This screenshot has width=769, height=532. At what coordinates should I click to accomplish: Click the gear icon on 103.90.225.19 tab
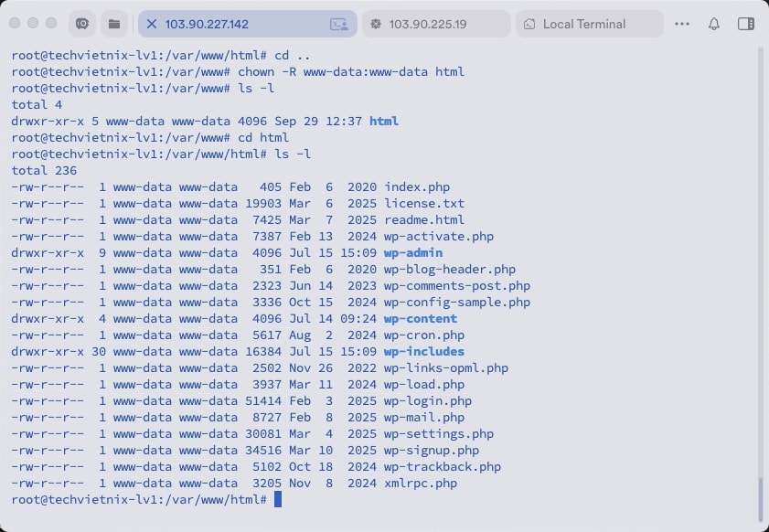[x=376, y=24]
